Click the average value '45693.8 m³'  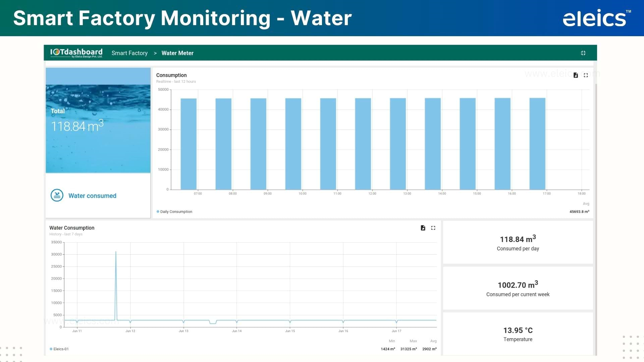(579, 212)
